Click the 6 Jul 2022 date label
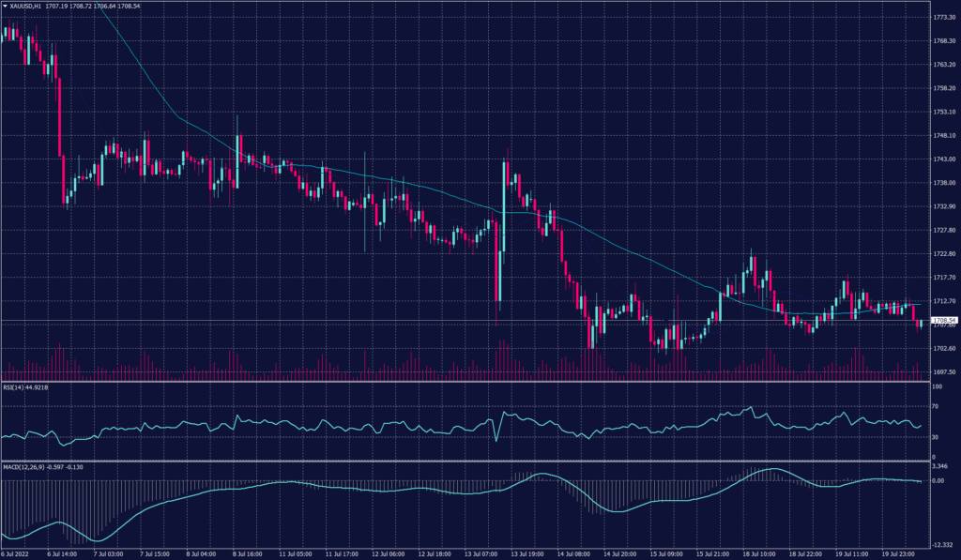 click(x=15, y=553)
